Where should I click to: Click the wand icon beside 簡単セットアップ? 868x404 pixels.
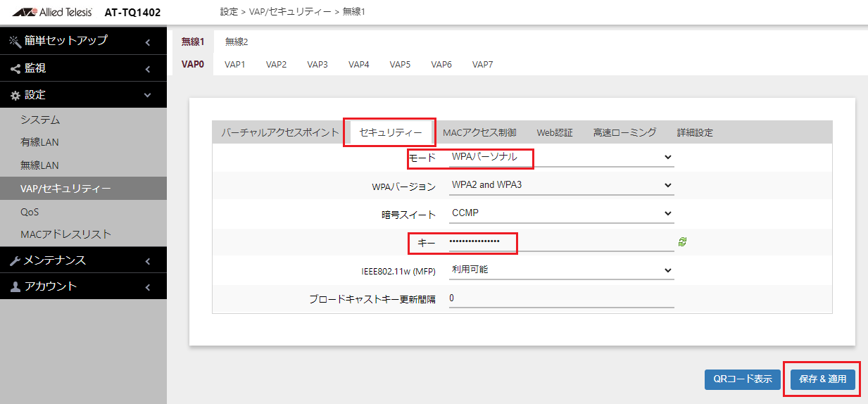15,42
